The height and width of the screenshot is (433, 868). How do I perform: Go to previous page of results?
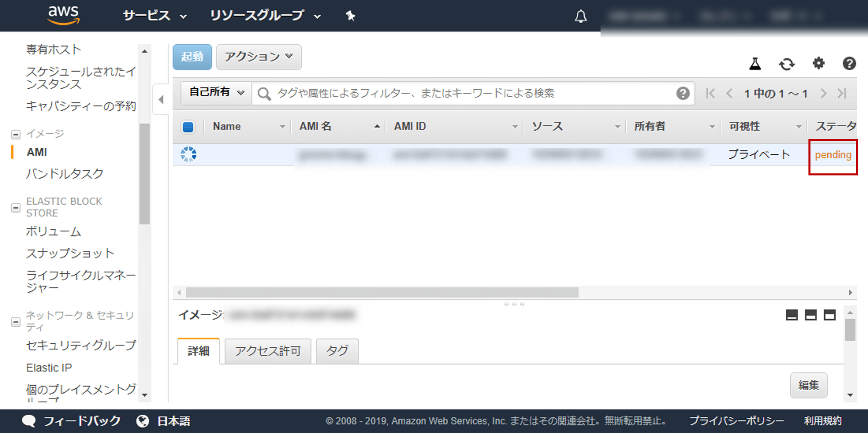pyautogui.click(x=729, y=93)
